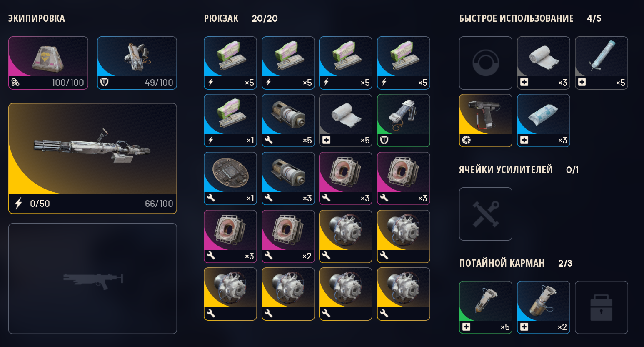Screen dimensions: 644x347
Task: Select the equipped shield showing 49/100
Action: [137, 63]
